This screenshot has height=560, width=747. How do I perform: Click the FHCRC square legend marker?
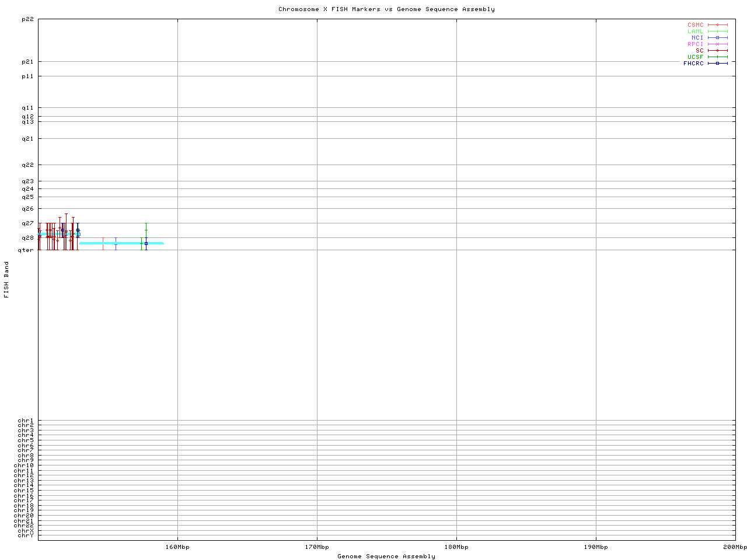coord(717,64)
